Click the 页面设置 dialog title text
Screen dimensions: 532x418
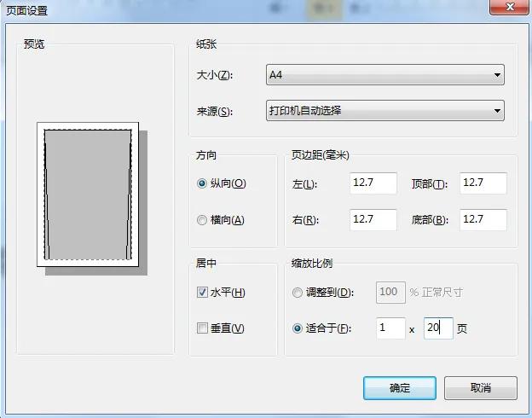coord(27,10)
